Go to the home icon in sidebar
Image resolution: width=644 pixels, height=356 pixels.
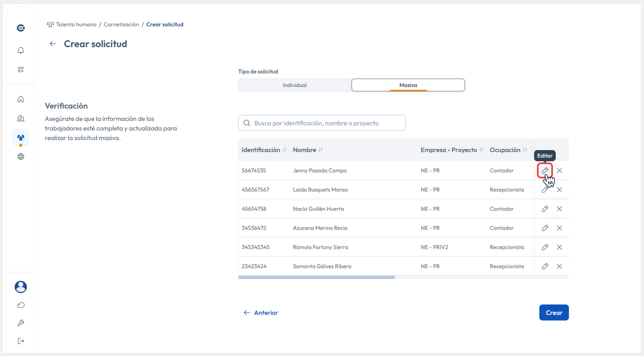pyautogui.click(x=21, y=99)
